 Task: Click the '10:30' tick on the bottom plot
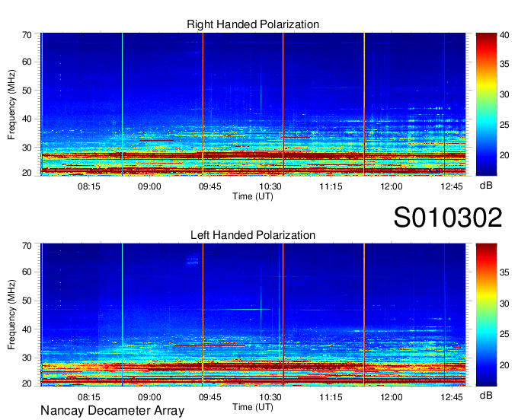click(270, 397)
